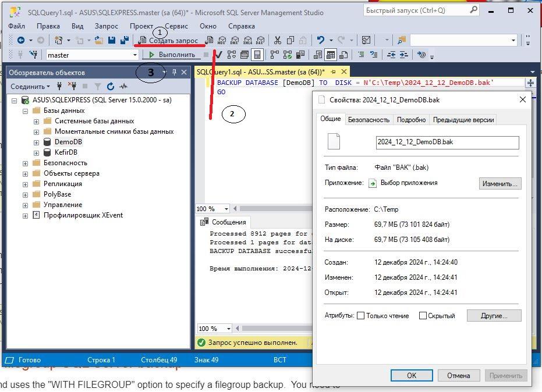Image resolution: width=542 pixels, height=392 pixels.
Task: Switch to Предыдущие версии tab
Action: pos(463,120)
